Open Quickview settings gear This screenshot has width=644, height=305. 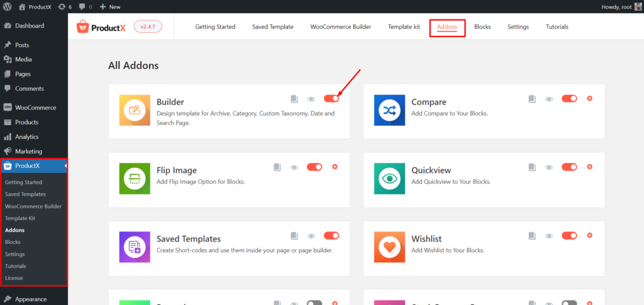pyautogui.click(x=590, y=167)
